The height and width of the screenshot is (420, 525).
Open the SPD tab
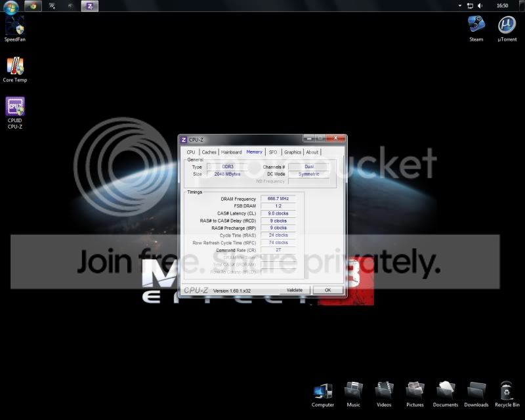(273, 152)
